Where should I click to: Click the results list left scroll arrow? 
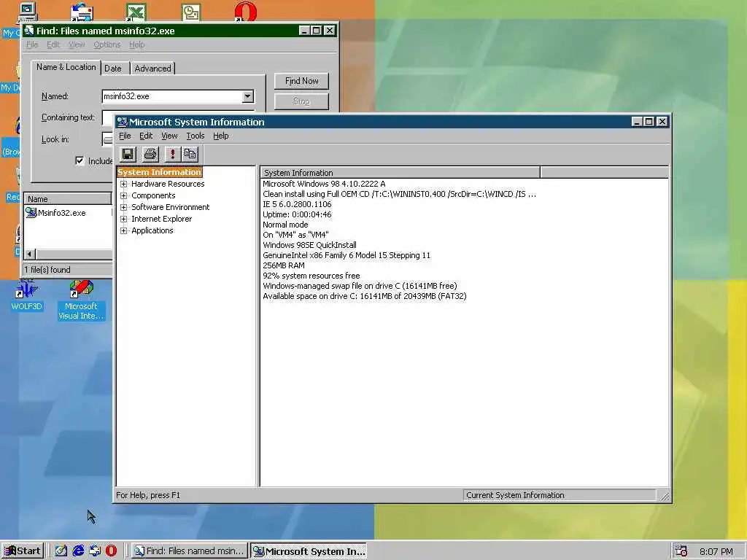(x=30, y=254)
